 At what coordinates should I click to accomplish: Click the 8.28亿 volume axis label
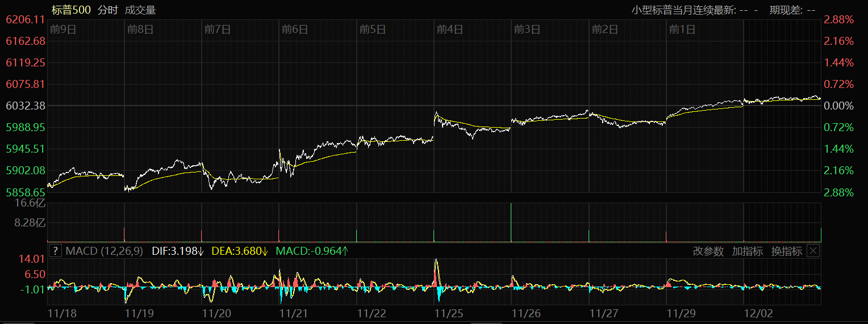click(30, 224)
